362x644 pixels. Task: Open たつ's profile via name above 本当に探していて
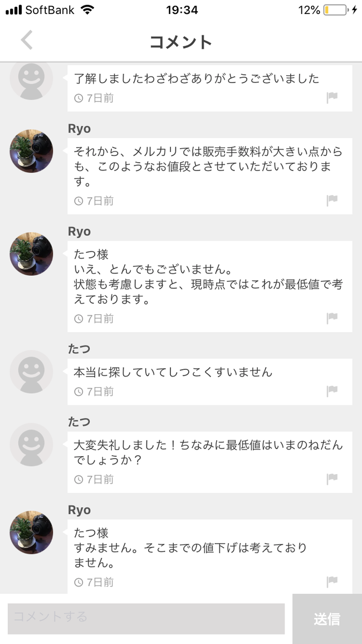[x=79, y=349]
